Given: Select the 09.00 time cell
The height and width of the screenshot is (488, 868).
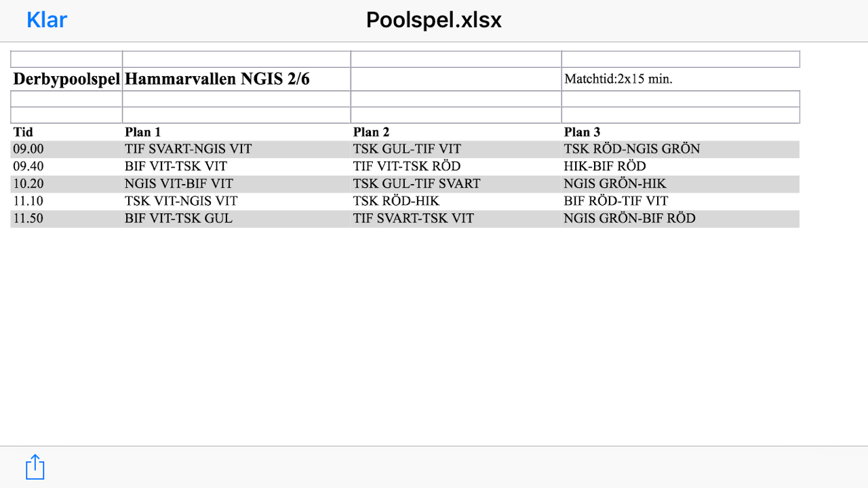Looking at the screenshot, I should click(66, 149).
